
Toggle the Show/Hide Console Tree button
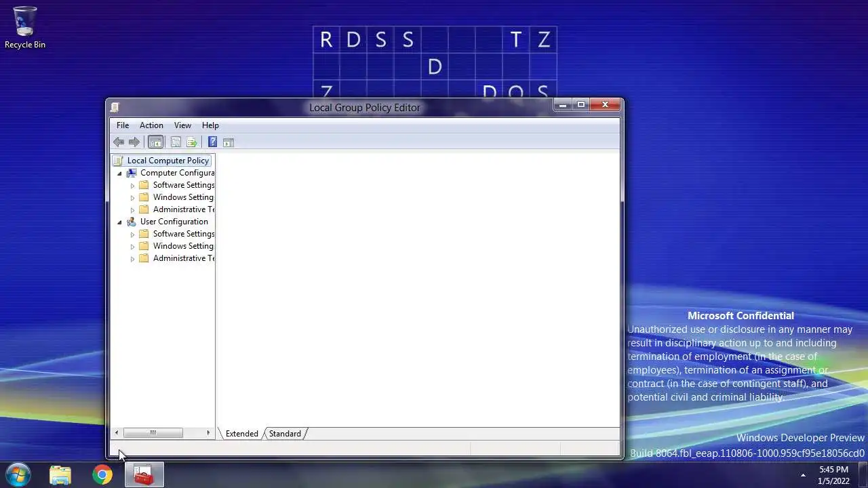point(156,142)
